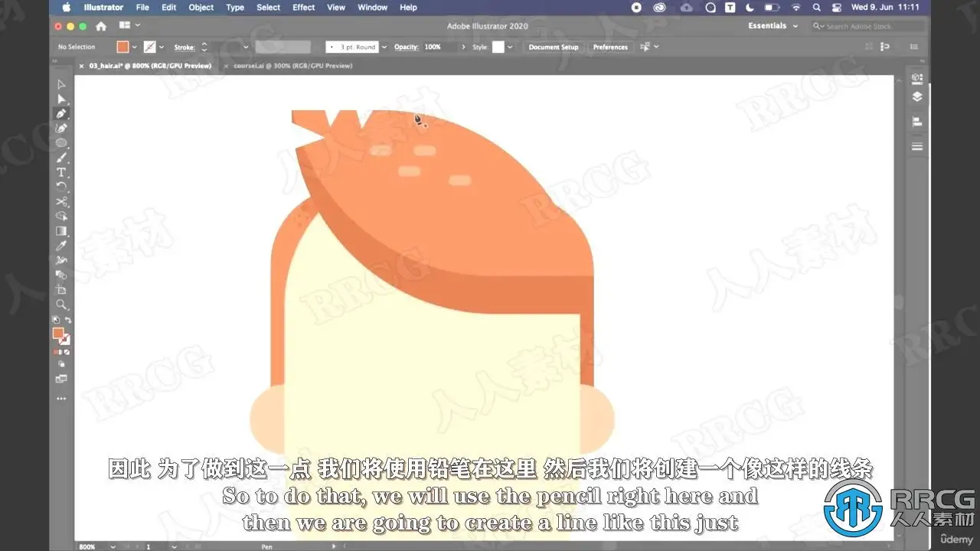980x551 pixels.
Task: Go to Illustrator Home screen
Action: [x=100, y=26]
